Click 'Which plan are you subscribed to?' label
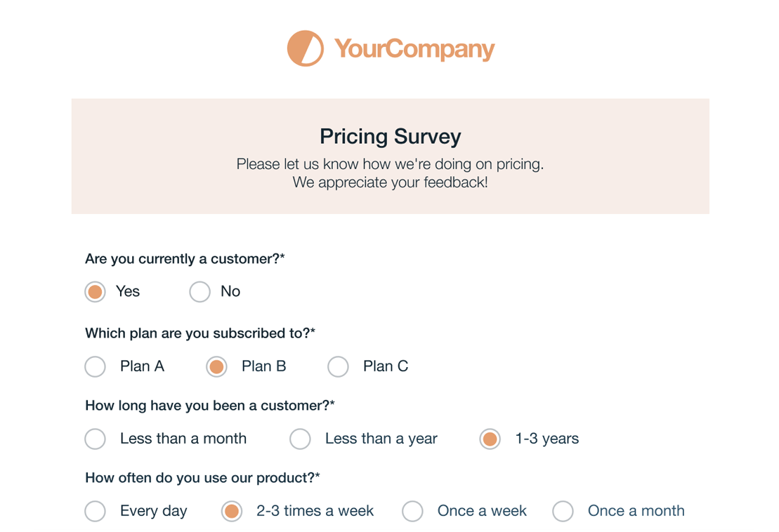This screenshot has width=779, height=532. [200, 333]
